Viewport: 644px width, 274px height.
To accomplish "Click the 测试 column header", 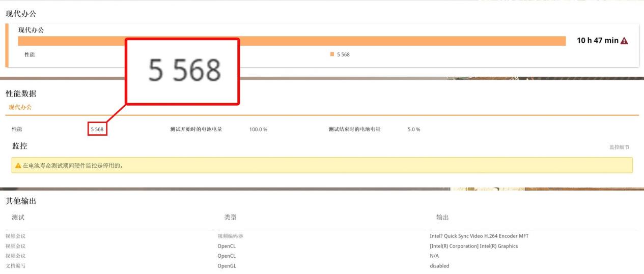I will coord(18,218).
